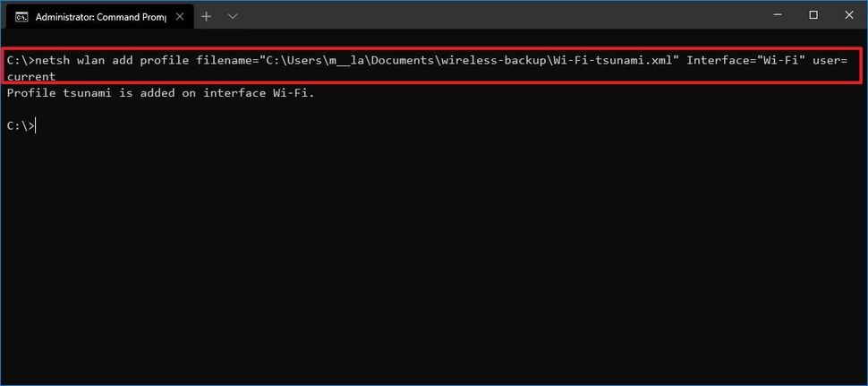Maximize the terminal window

pos(813,15)
